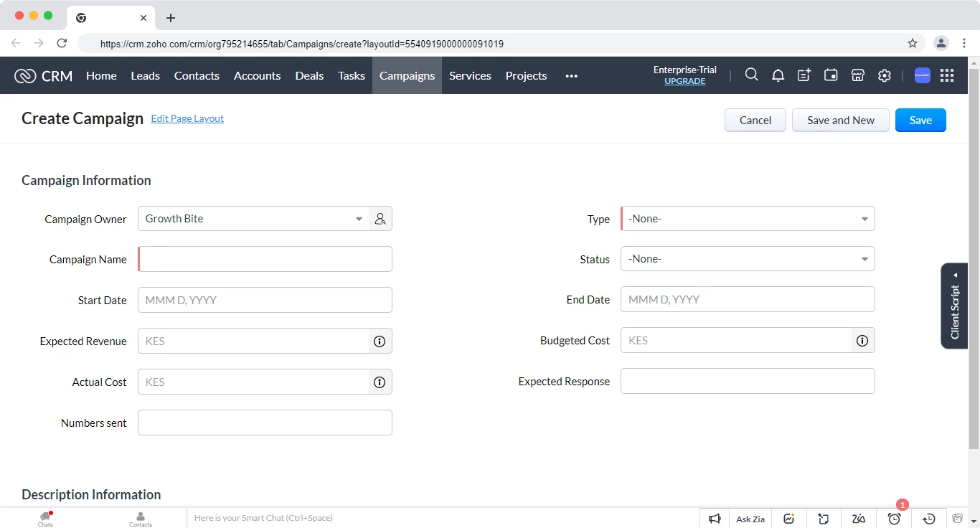This screenshot has height=528, width=980.
Task: Click the UPGRADE link
Action: point(684,81)
